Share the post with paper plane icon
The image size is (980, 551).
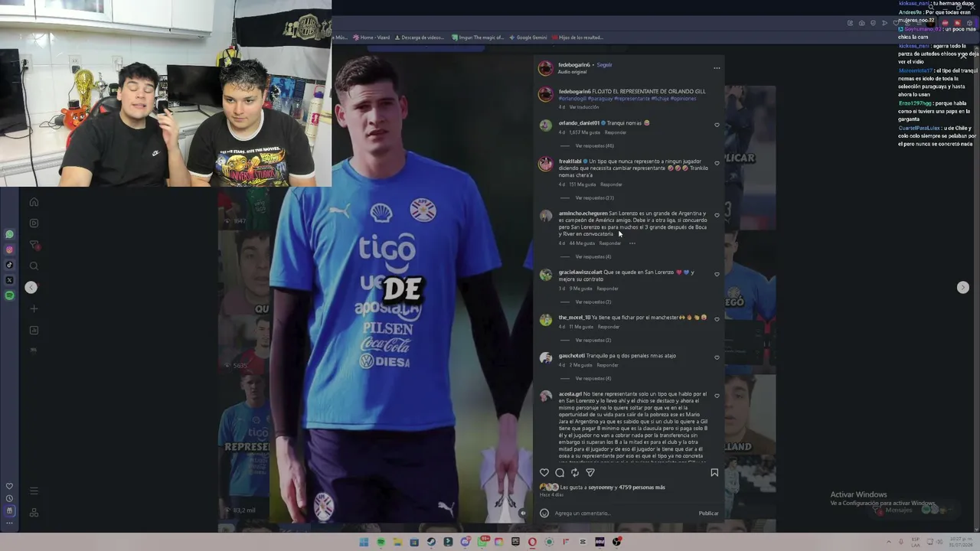[x=590, y=473]
